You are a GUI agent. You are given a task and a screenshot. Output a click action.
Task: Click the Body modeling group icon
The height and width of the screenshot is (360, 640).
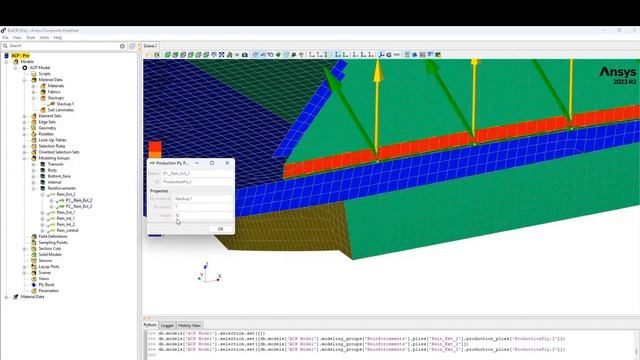43,170
